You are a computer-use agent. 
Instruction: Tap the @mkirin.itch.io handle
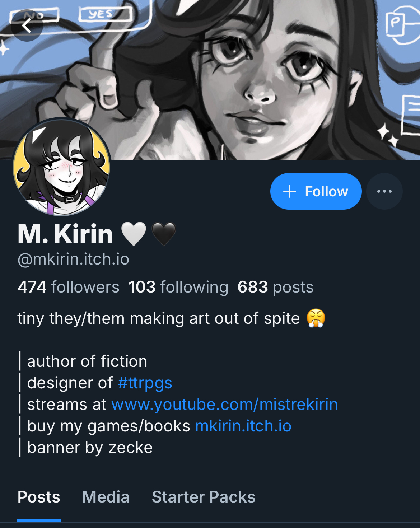(x=73, y=259)
